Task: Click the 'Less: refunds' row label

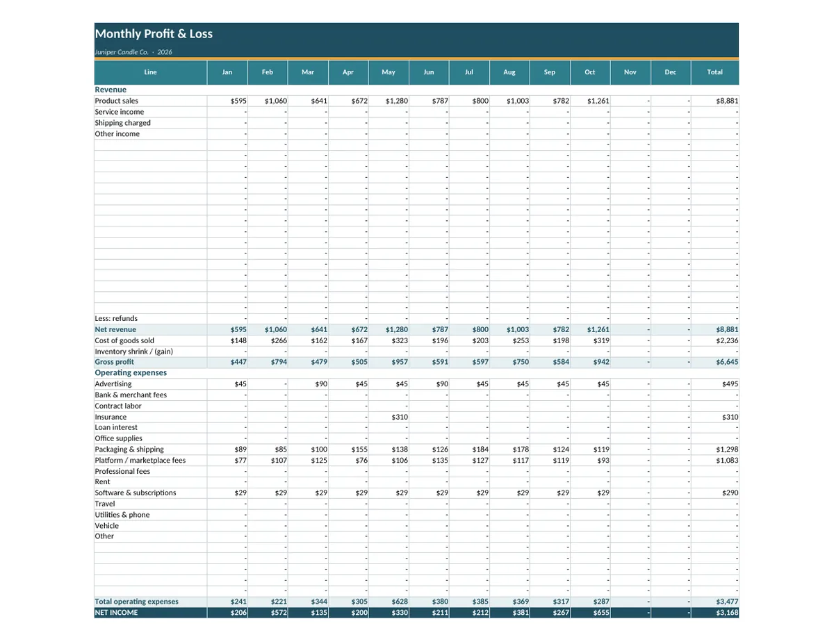Action: point(116,319)
